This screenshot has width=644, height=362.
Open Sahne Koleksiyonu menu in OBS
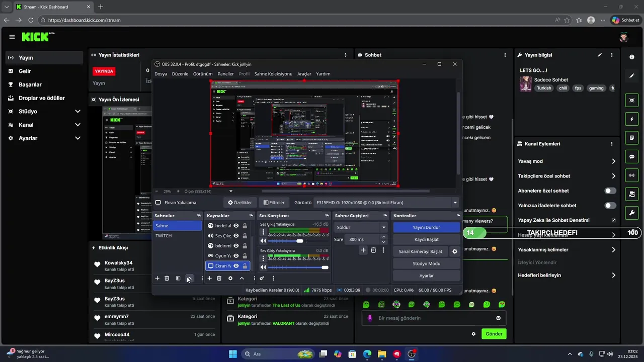[273, 74]
